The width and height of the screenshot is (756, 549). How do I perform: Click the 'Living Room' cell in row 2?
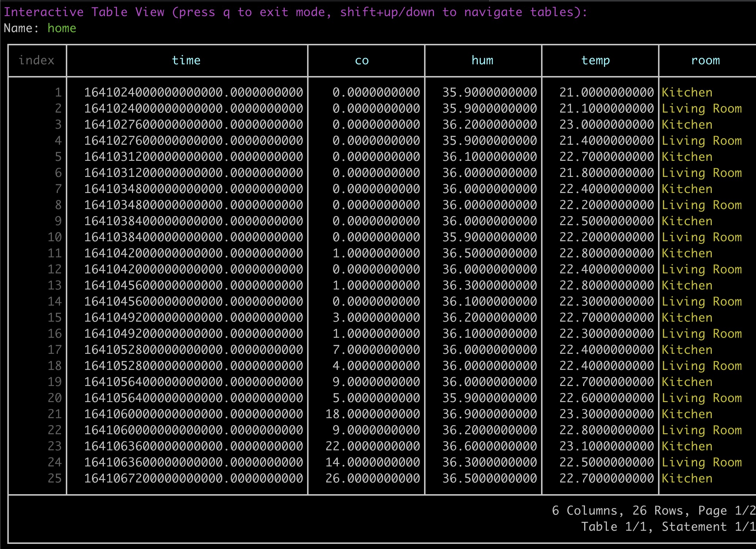[702, 108]
